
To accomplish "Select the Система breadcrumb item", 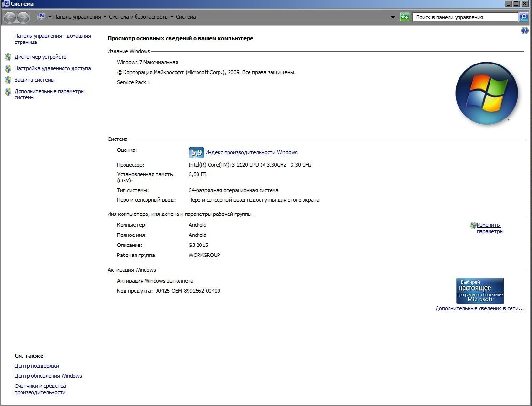I will pyautogui.click(x=186, y=17).
